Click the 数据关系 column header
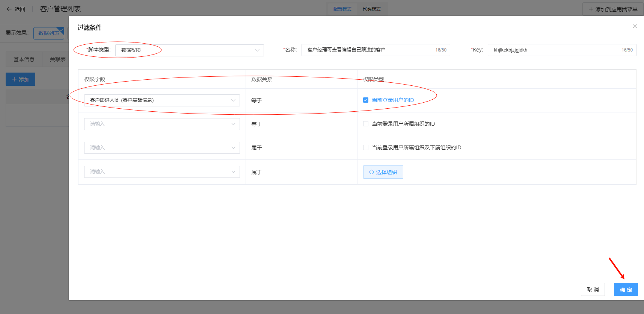The width and height of the screenshot is (644, 314). pyautogui.click(x=262, y=79)
